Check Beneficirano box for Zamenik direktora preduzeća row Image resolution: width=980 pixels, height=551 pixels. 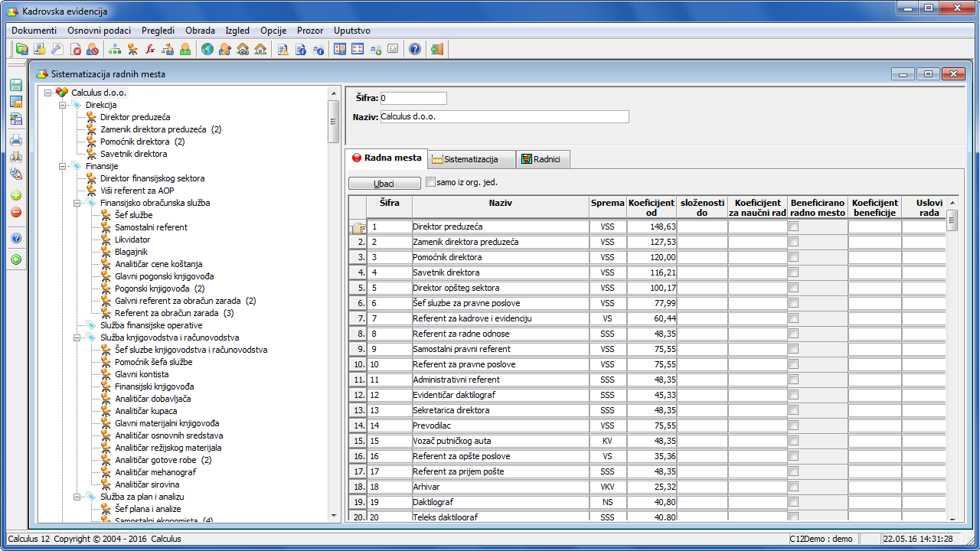pos(794,242)
